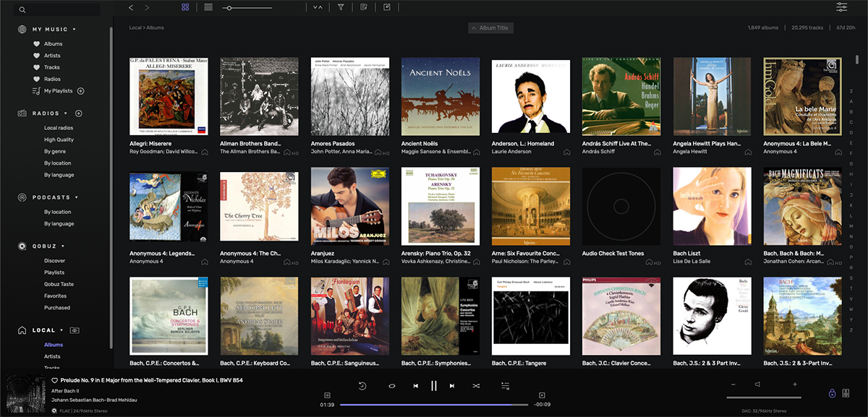868x417 pixels.
Task: Add a radio with RADIOS plus icon
Action: click(79, 113)
